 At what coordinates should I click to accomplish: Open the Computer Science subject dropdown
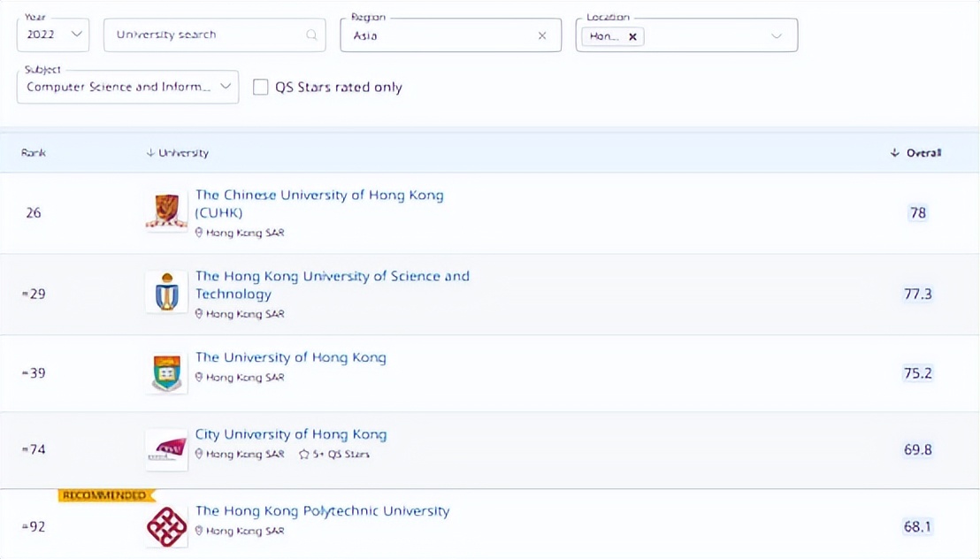[127, 87]
